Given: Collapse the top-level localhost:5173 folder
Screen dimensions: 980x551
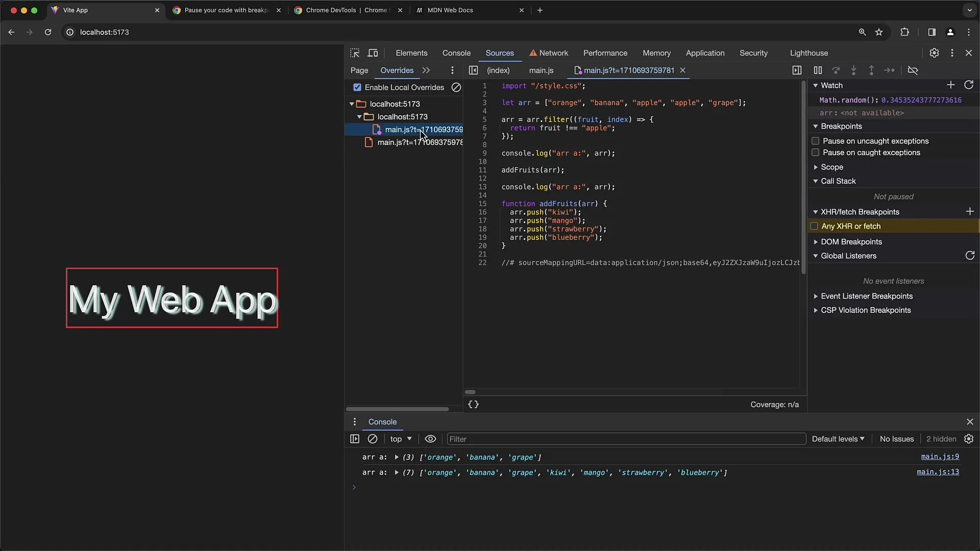Looking at the screenshot, I should [352, 104].
